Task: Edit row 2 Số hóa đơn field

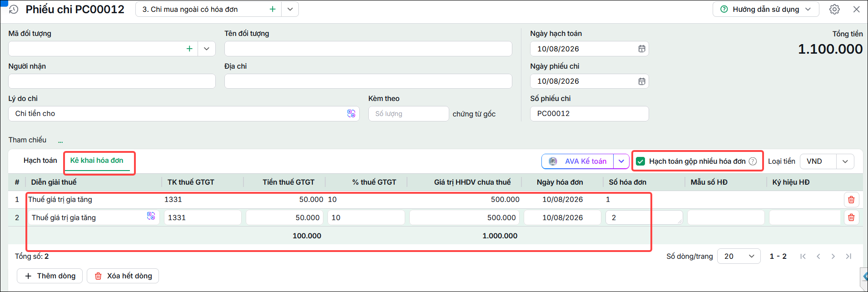Action: coord(644,217)
